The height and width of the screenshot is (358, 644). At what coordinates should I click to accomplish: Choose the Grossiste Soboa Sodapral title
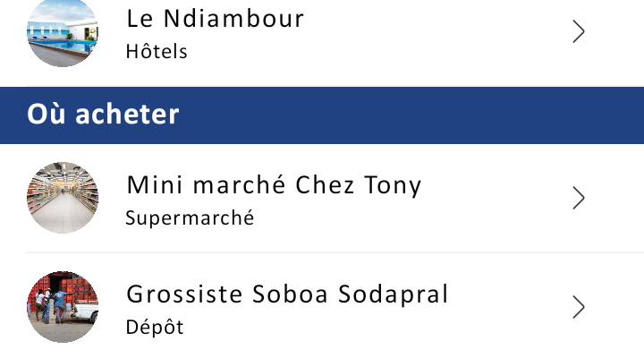point(287,294)
